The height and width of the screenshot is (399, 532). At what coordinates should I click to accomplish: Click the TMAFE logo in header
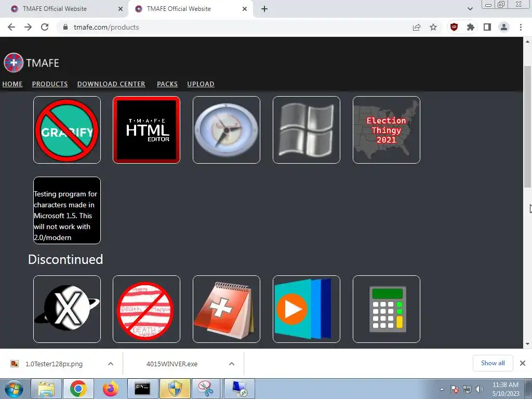tap(31, 63)
